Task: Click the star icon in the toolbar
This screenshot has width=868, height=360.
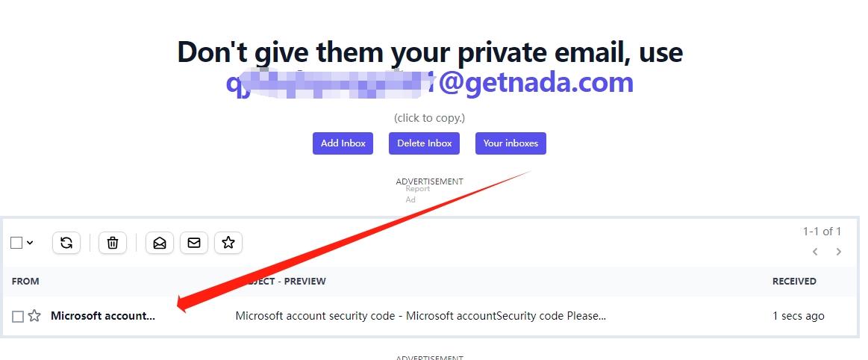Action: pyautogui.click(x=228, y=243)
